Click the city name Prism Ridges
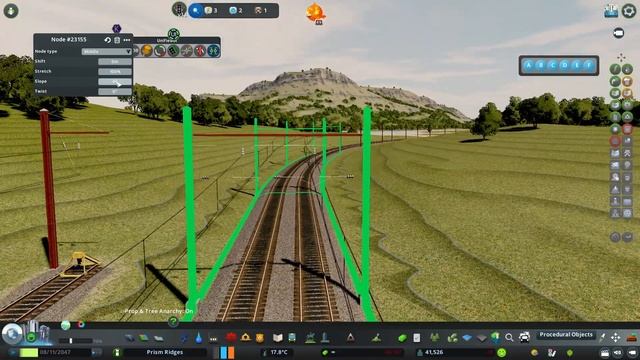 164,352
